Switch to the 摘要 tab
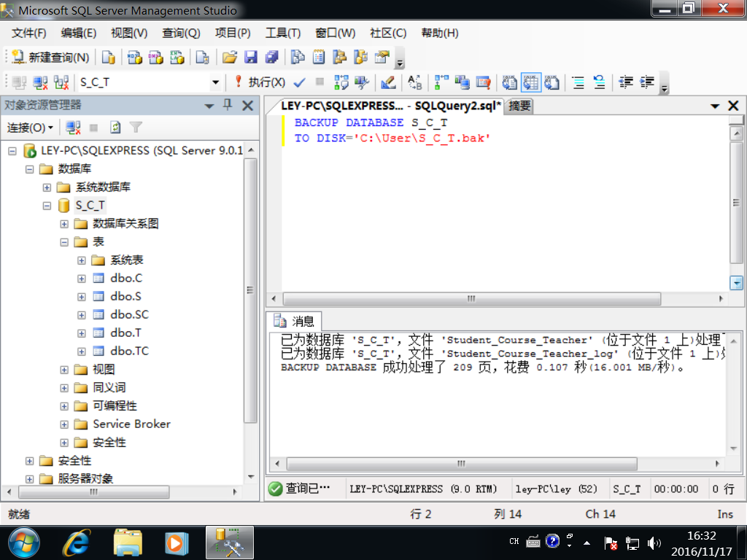This screenshot has width=747, height=560. coord(519,106)
